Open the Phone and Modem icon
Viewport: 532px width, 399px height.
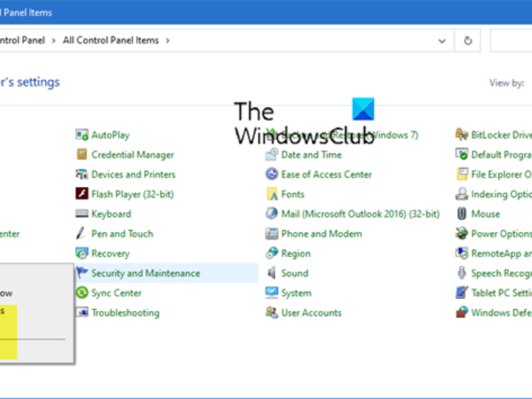(x=271, y=234)
